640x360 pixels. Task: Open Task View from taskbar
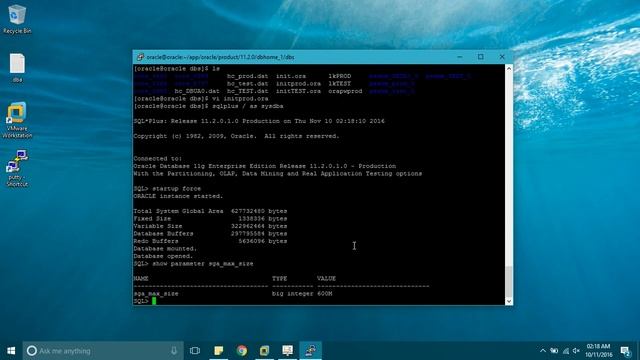(195, 351)
